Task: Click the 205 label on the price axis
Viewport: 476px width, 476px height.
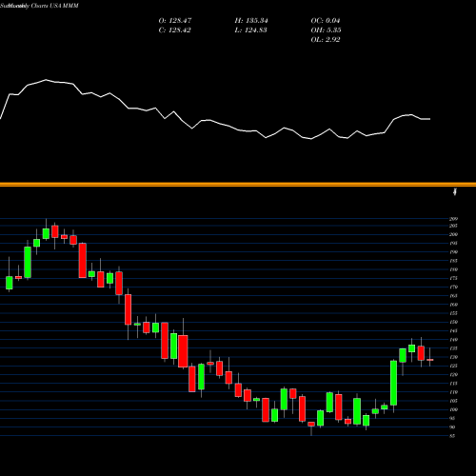Action: pos(453,226)
